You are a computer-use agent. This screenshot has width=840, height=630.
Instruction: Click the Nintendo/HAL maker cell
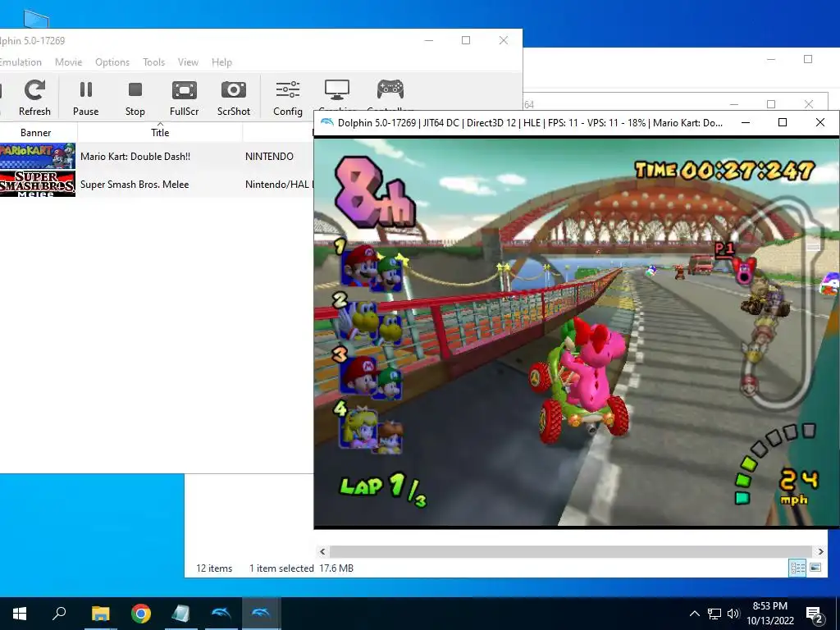279,185
